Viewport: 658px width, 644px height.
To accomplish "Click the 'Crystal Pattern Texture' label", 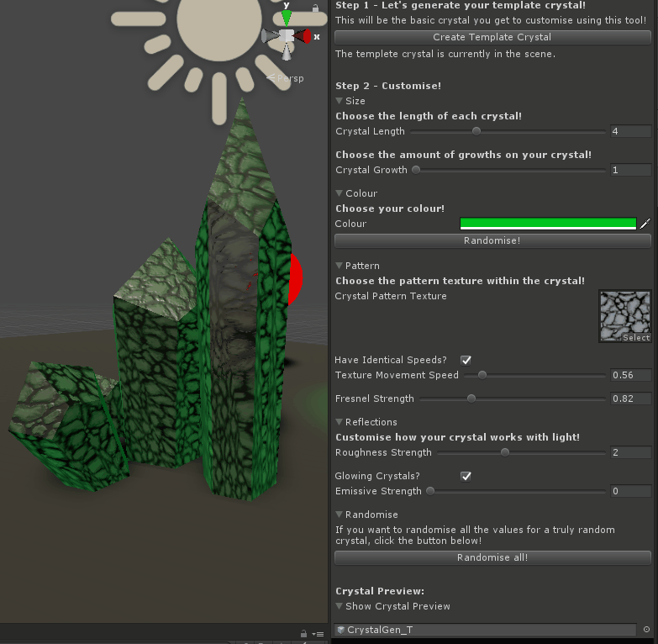I will pyautogui.click(x=391, y=296).
